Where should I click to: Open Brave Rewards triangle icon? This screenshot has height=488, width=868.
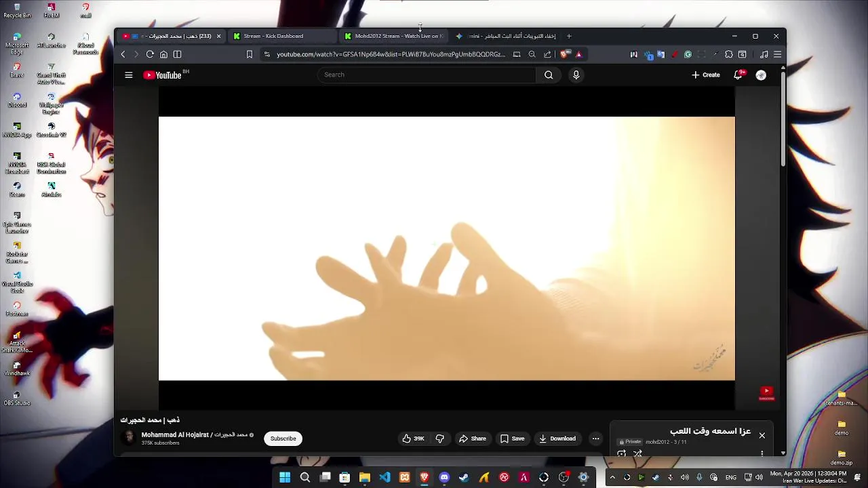[578, 54]
